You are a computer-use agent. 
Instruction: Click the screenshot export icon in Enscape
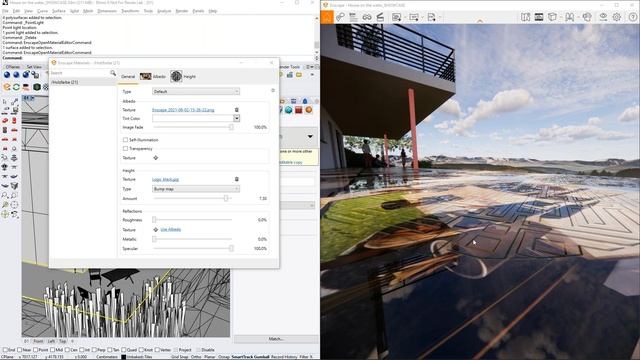[396, 17]
